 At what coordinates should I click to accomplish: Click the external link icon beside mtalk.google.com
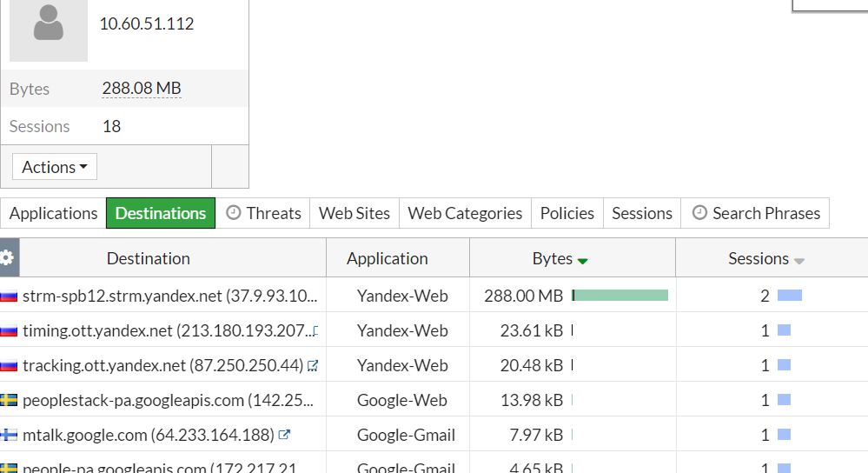tap(284, 435)
